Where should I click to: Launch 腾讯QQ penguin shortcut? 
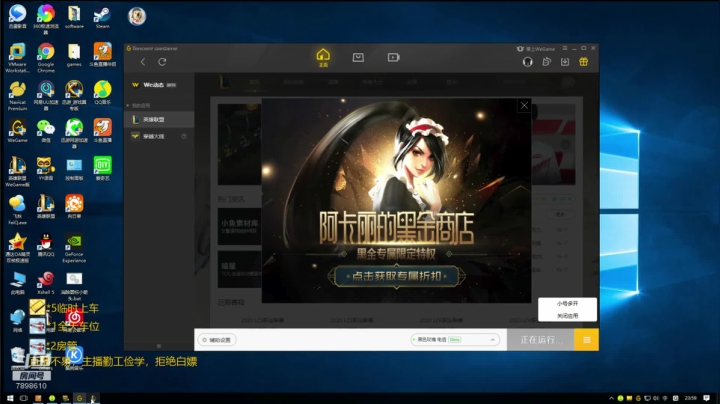tap(46, 244)
